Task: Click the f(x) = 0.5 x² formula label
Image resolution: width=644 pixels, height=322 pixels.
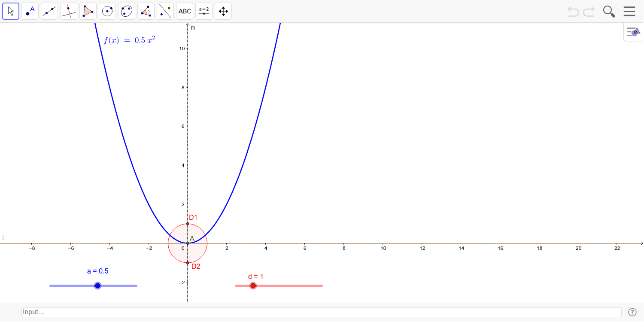Action: point(129,40)
